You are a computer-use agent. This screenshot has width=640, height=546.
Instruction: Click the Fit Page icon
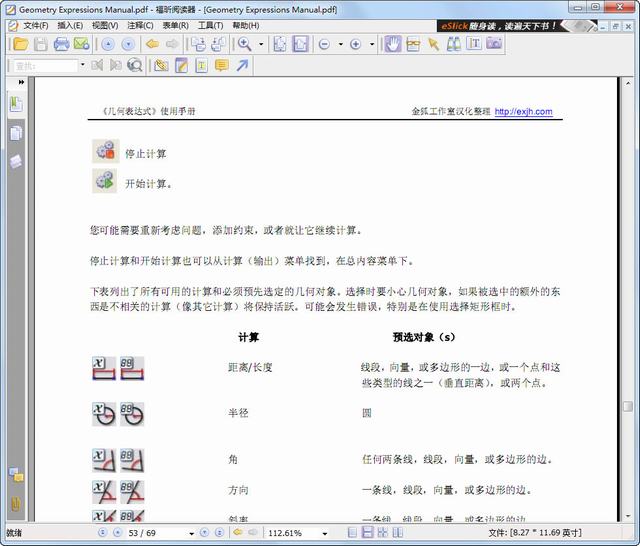(x=280, y=44)
